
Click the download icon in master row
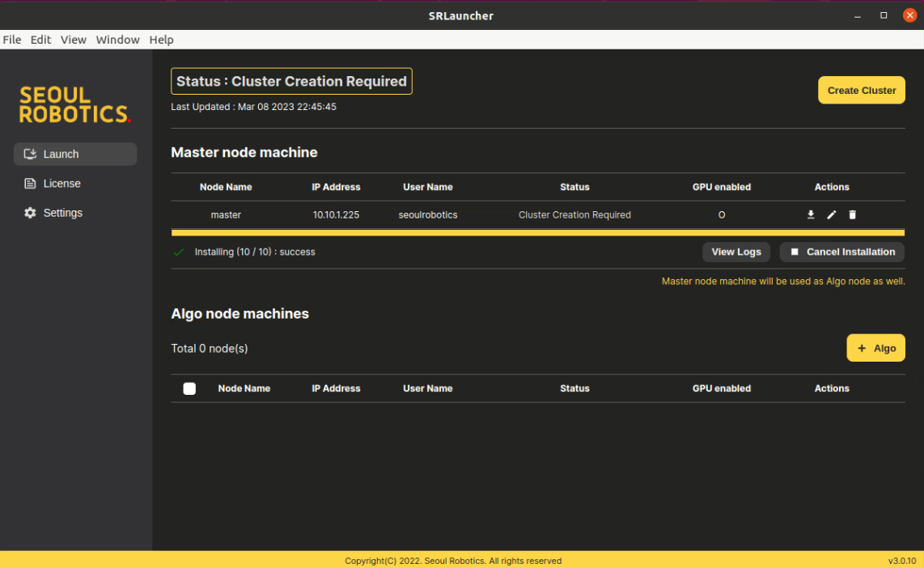click(811, 214)
